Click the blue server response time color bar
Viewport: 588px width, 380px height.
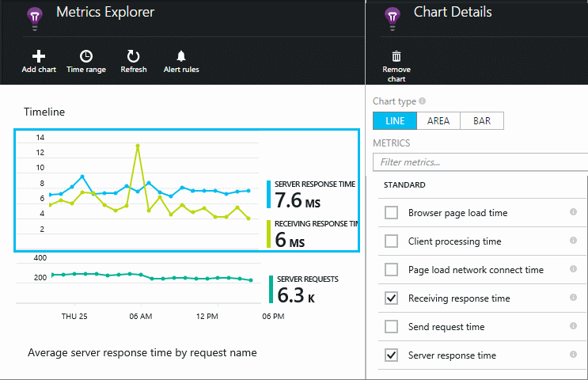pyautogui.click(x=268, y=194)
